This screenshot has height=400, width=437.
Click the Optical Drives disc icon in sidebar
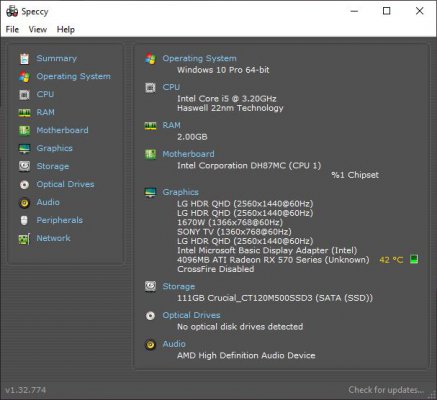pyautogui.click(x=24, y=184)
